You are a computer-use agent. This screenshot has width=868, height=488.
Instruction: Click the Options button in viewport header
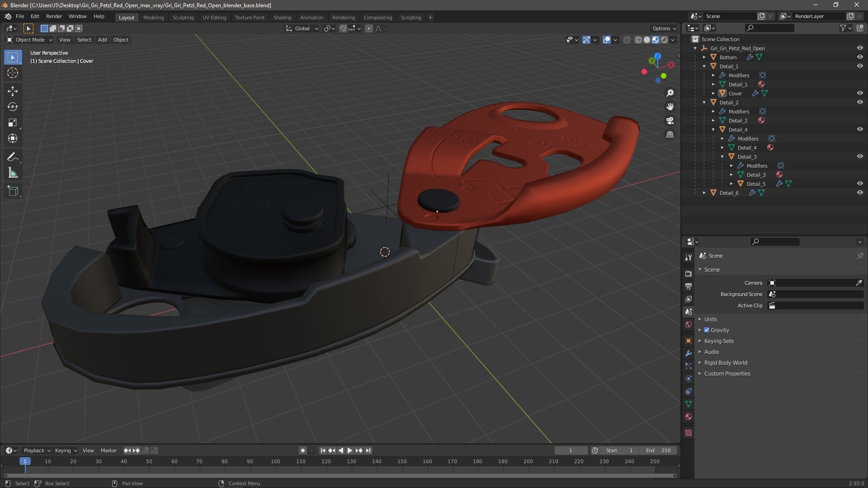[x=664, y=28]
